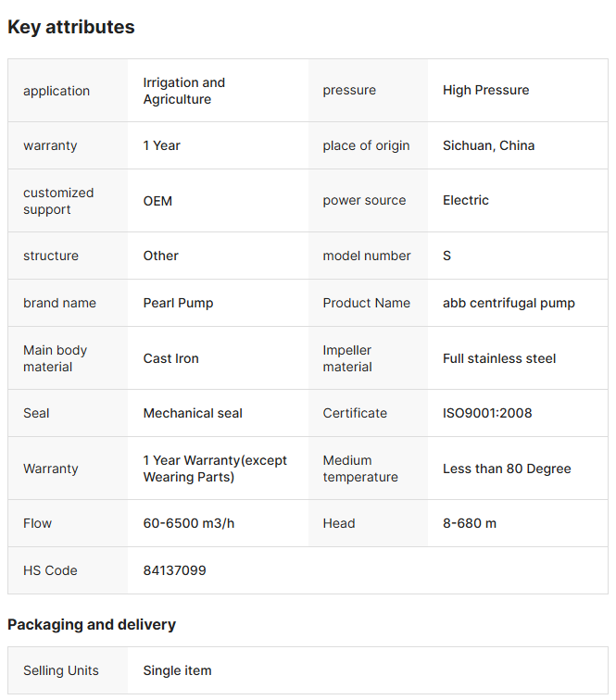Select the abb centrifugal pump text
Image resolution: width=616 pixels, height=700 pixels.
509,303
